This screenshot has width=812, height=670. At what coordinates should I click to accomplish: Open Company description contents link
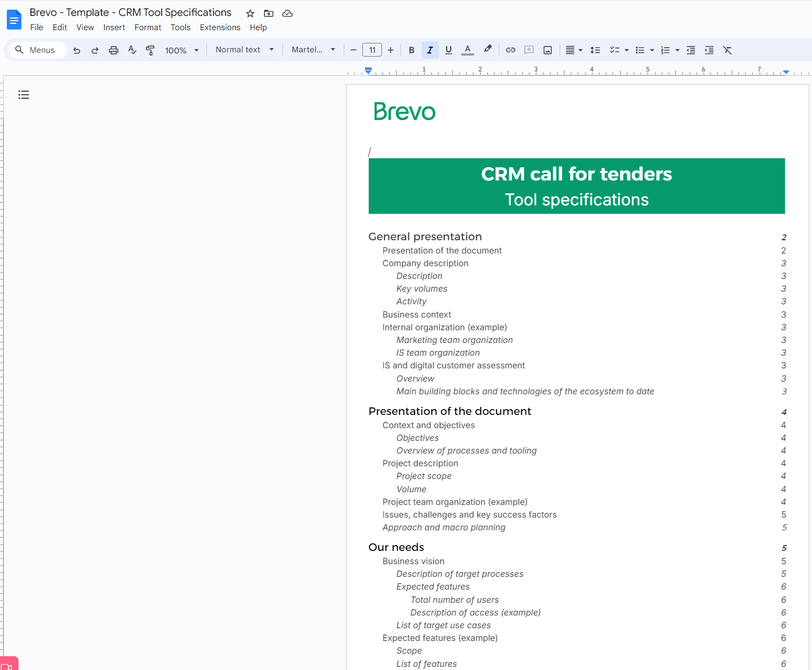(425, 263)
